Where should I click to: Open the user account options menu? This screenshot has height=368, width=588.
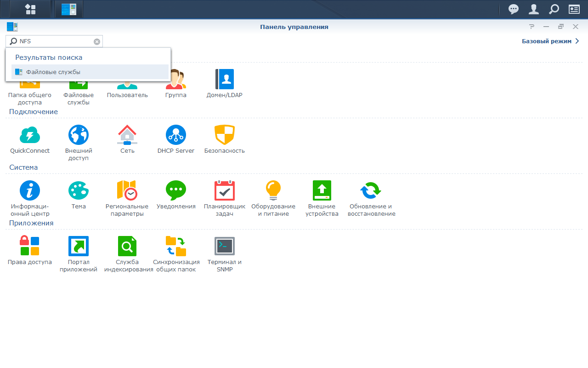534,9
